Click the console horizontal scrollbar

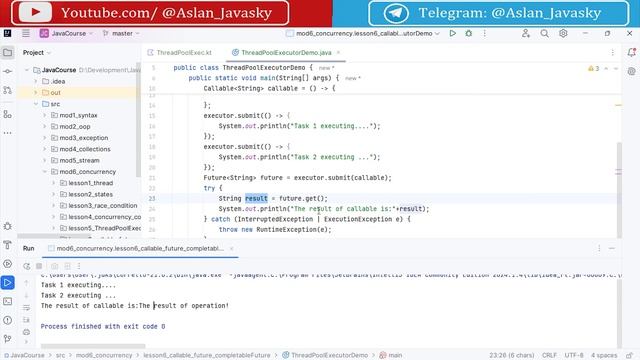(x=93, y=346)
